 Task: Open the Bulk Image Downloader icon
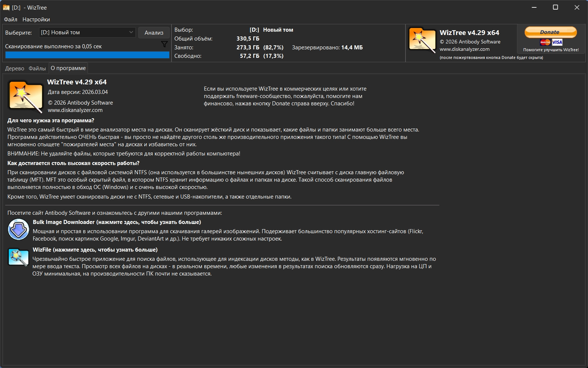(x=18, y=229)
